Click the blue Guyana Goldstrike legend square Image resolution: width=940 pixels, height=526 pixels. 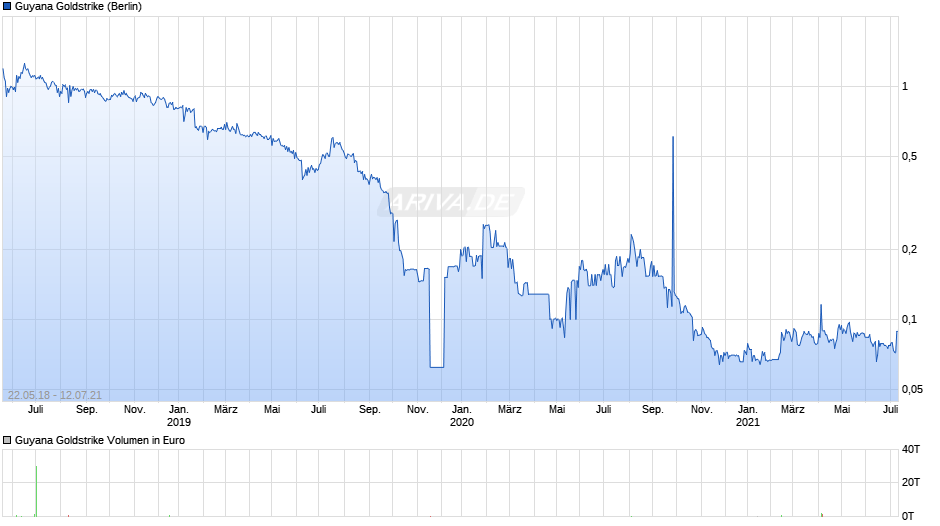click(7, 7)
